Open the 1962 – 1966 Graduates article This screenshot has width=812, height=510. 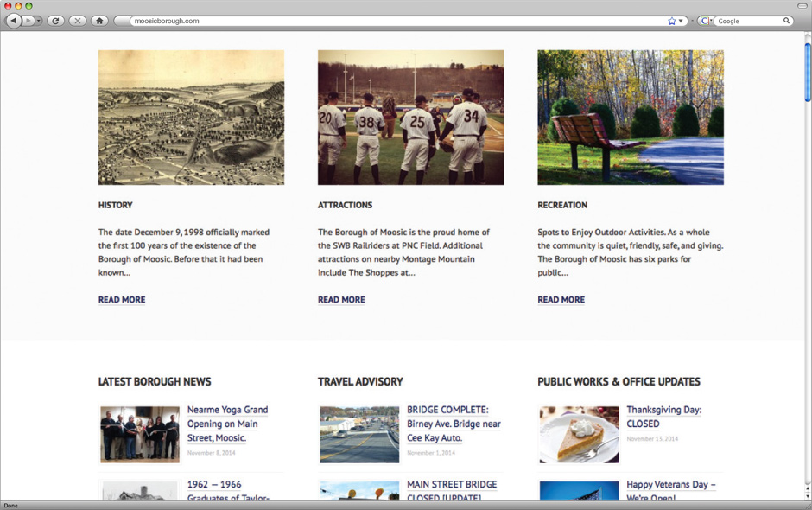[x=228, y=491]
